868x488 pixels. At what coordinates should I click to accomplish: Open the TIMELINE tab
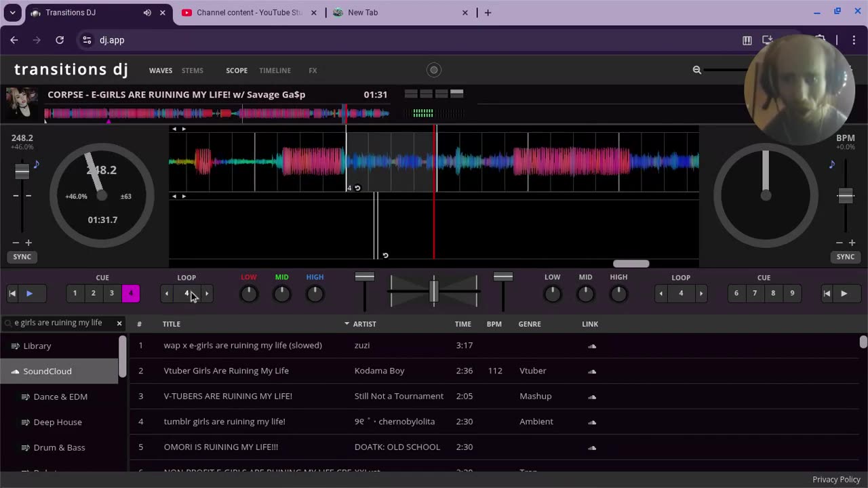tap(275, 70)
